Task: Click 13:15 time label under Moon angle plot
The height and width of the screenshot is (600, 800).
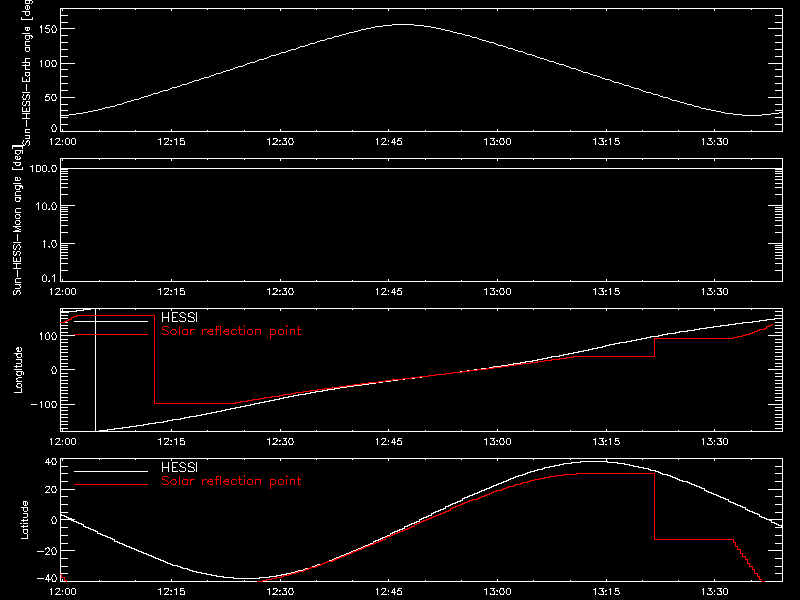Action: pyautogui.click(x=606, y=292)
